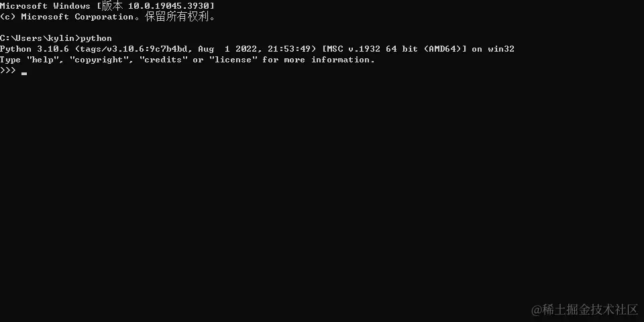This screenshot has height=322, width=644.
Task: Click the ">>>" Python prompt symbol
Action: (8, 70)
